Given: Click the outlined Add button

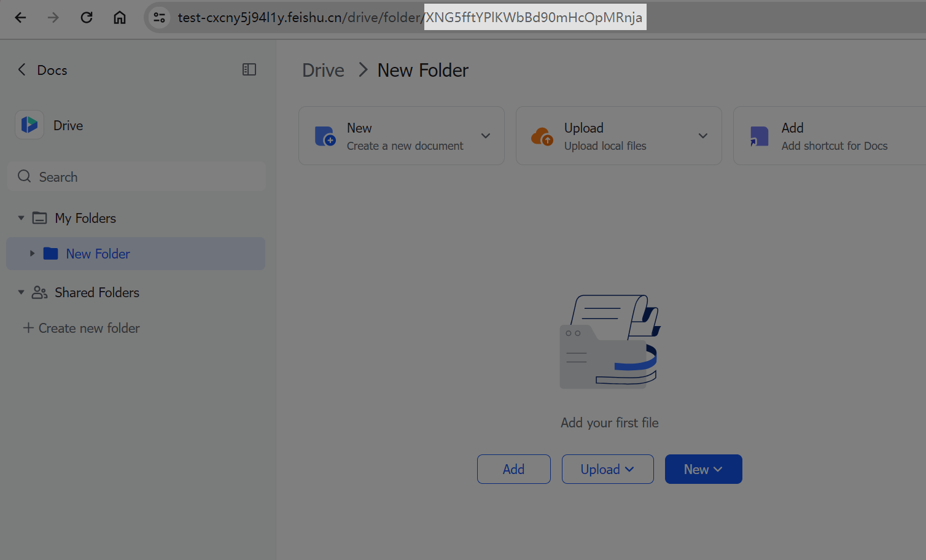Looking at the screenshot, I should click(513, 469).
